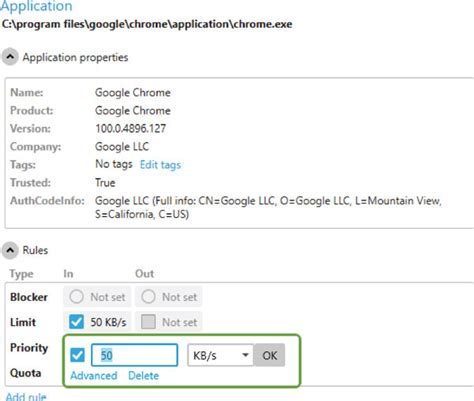Click the Limit rule label

(23, 322)
